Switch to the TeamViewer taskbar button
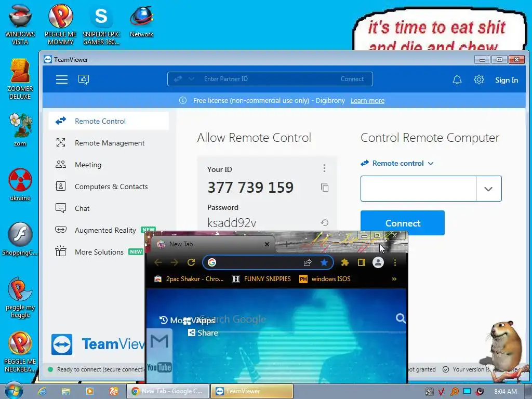The width and height of the screenshot is (532, 399). coord(252,391)
